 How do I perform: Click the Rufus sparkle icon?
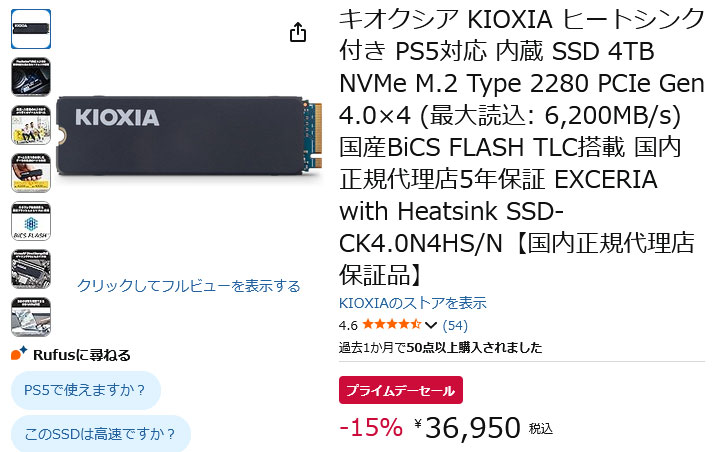coord(18,354)
